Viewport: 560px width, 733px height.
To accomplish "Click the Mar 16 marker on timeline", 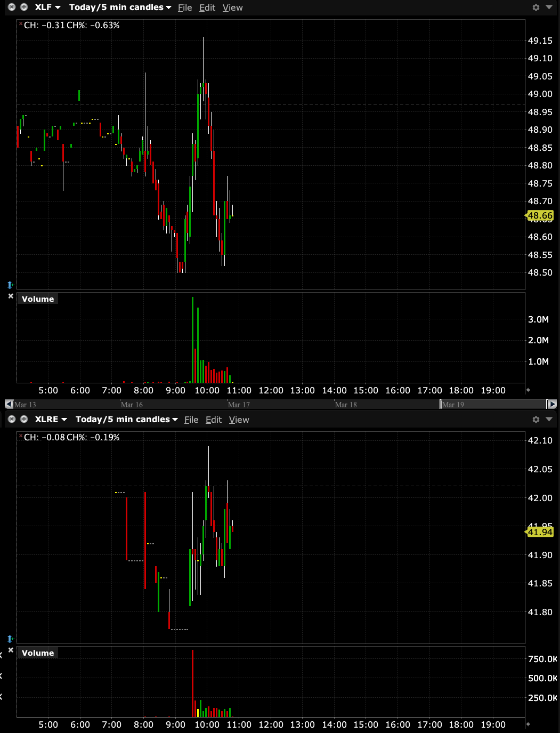I will point(131,405).
